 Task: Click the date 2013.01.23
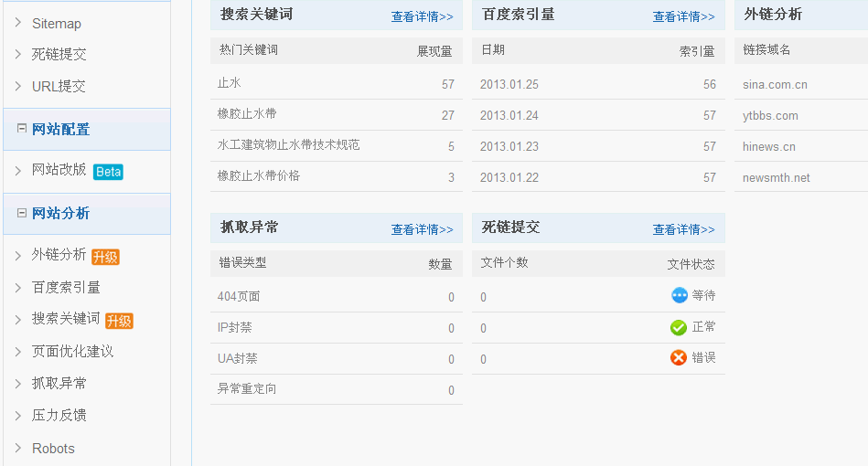509,146
